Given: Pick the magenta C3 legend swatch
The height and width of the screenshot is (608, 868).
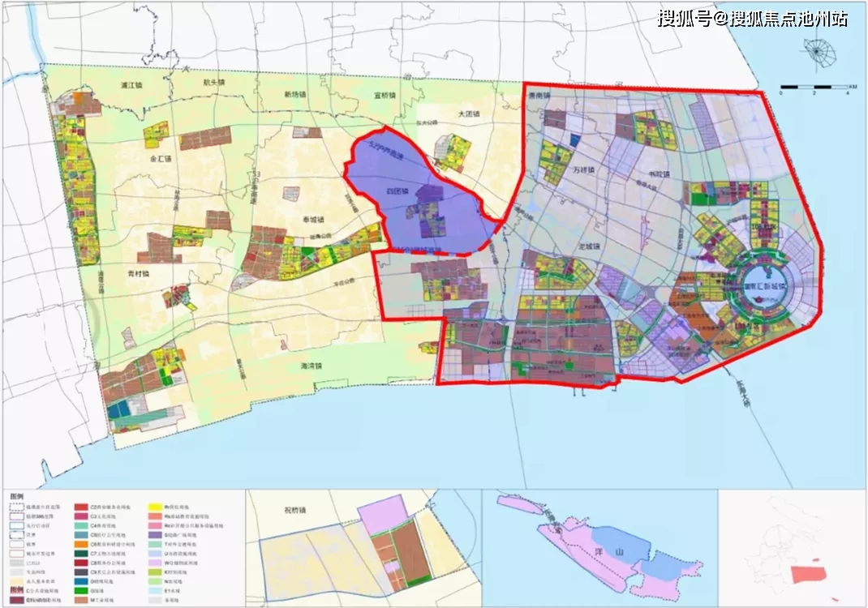Looking at the screenshot, I should [x=81, y=516].
